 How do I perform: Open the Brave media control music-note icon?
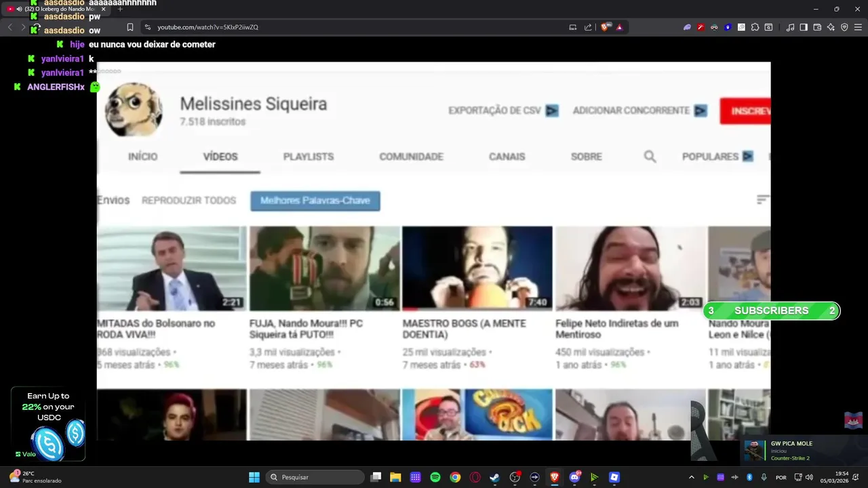[790, 27]
